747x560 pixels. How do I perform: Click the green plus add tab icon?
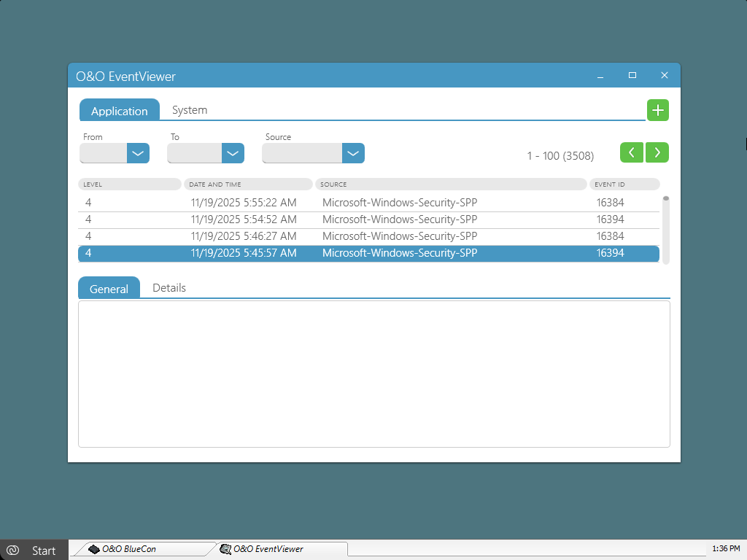(x=657, y=110)
